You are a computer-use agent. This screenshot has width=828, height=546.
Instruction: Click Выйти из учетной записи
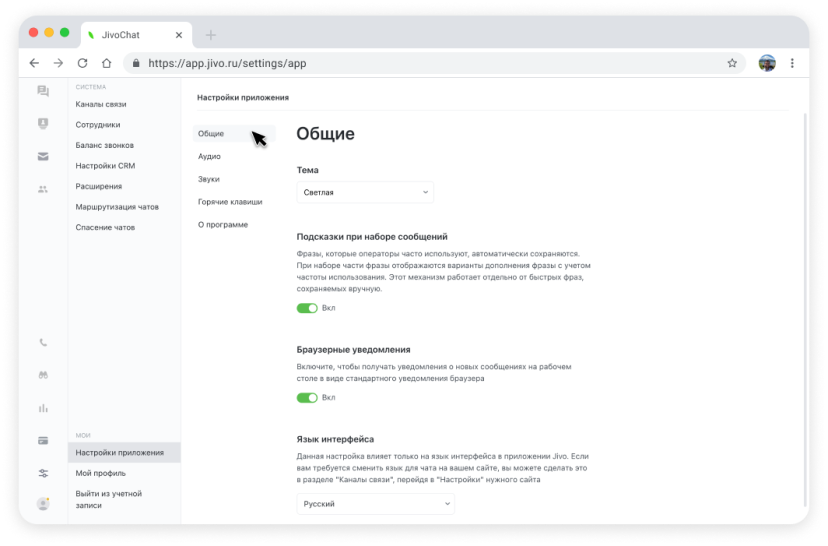109,499
